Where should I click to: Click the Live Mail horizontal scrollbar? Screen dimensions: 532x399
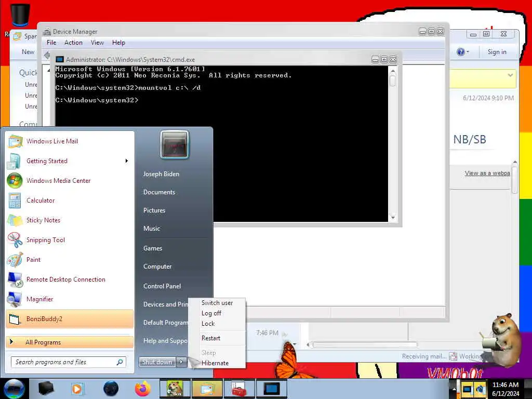[x=365, y=345]
